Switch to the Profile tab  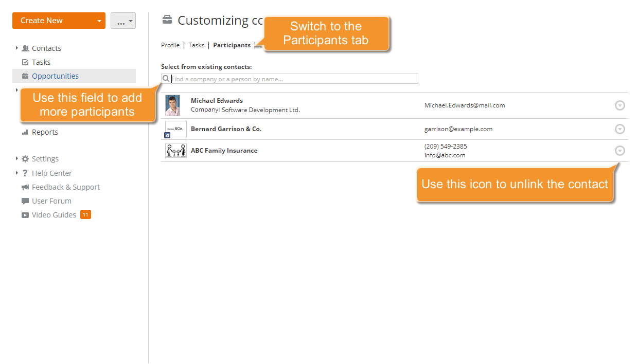click(x=170, y=45)
